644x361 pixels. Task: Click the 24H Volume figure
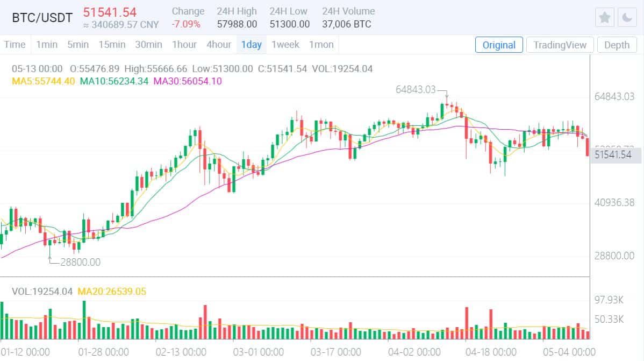point(346,24)
